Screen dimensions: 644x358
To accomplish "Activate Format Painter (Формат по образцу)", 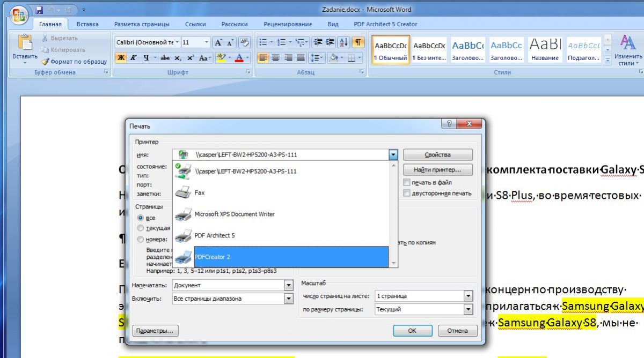I will coord(74,62).
